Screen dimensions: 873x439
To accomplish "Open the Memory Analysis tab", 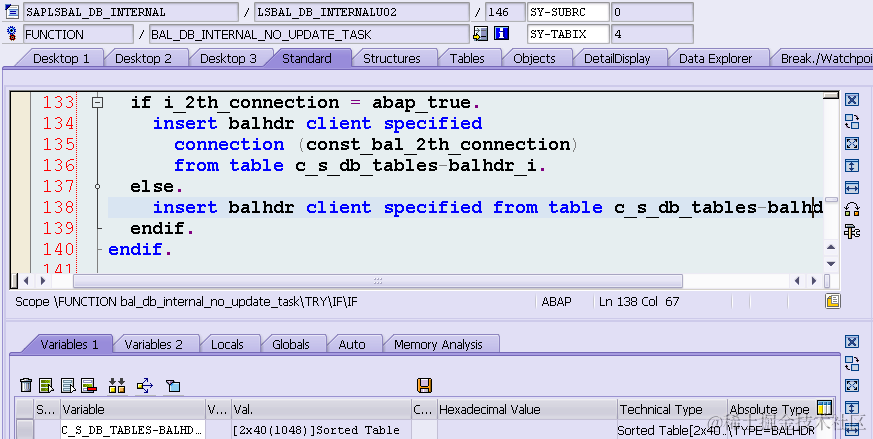I will [438, 344].
